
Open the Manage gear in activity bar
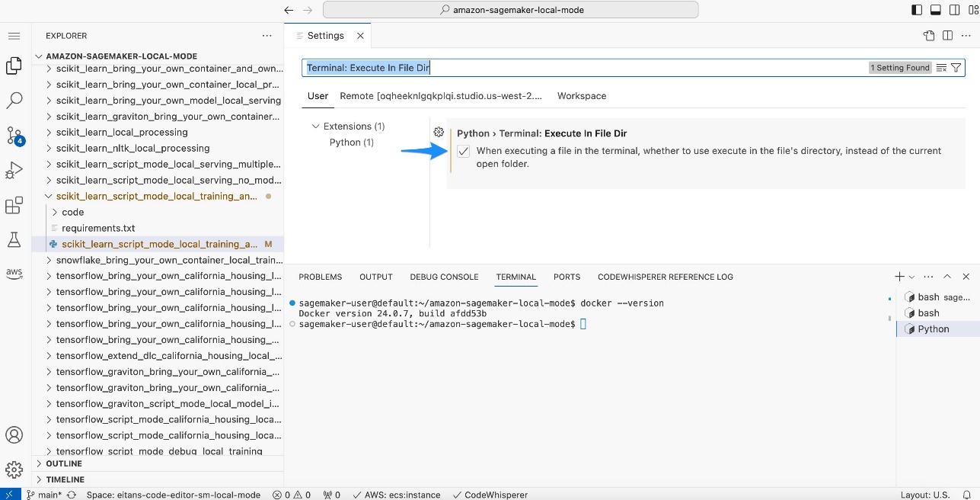click(x=14, y=469)
